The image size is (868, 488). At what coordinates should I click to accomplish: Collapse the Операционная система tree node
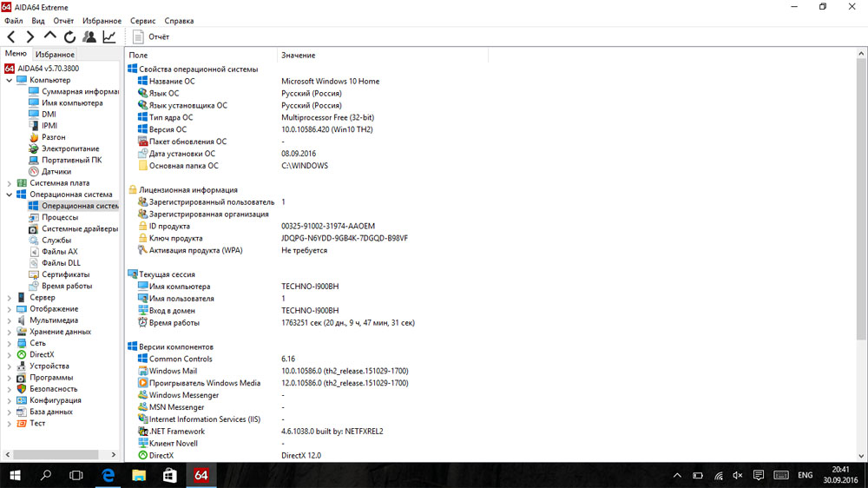pos(9,195)
